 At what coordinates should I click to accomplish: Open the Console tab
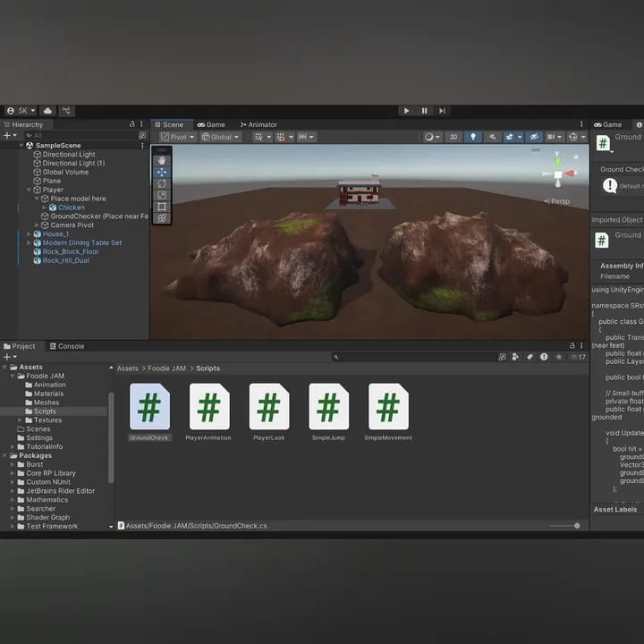coord(67,346)
